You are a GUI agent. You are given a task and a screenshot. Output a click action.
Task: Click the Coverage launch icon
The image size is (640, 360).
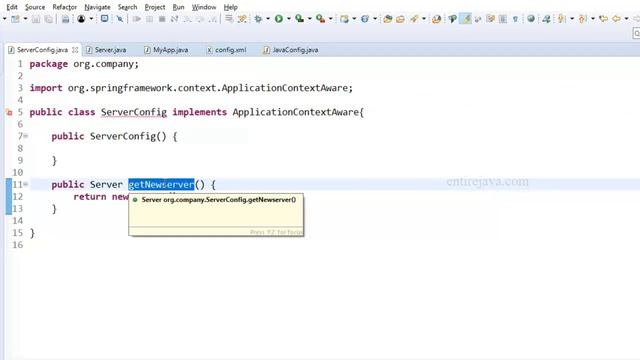tap(300, 19)
